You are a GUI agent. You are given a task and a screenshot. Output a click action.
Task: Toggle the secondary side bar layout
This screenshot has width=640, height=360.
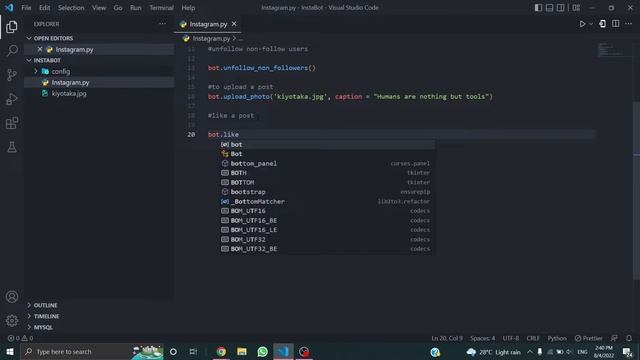click(560, 8)
